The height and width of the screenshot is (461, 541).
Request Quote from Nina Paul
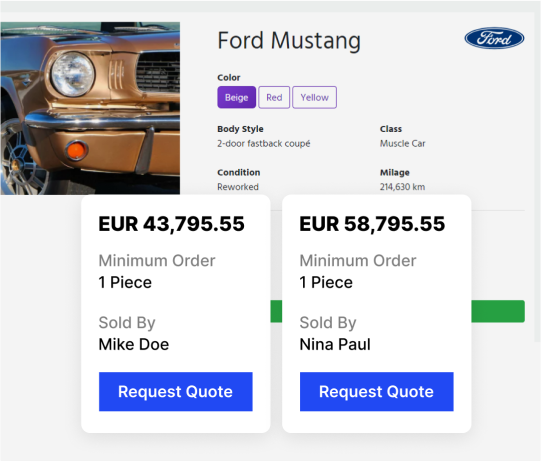377,392
